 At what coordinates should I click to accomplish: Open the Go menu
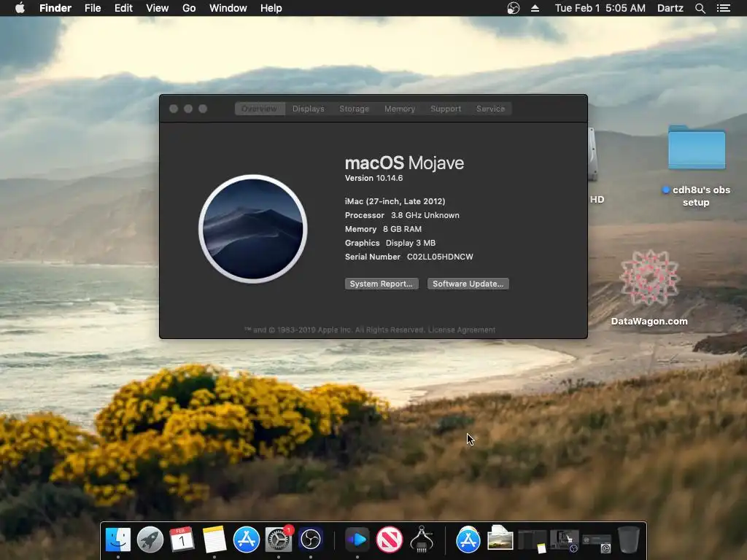(x=189, y=8)
